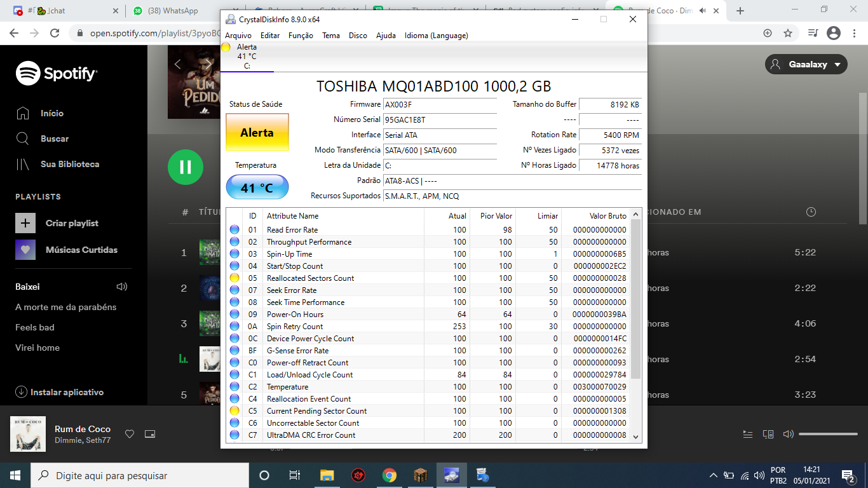Click the Windows taskbar search box
Viewport: 868px width, 488px height.
(140, 475)
